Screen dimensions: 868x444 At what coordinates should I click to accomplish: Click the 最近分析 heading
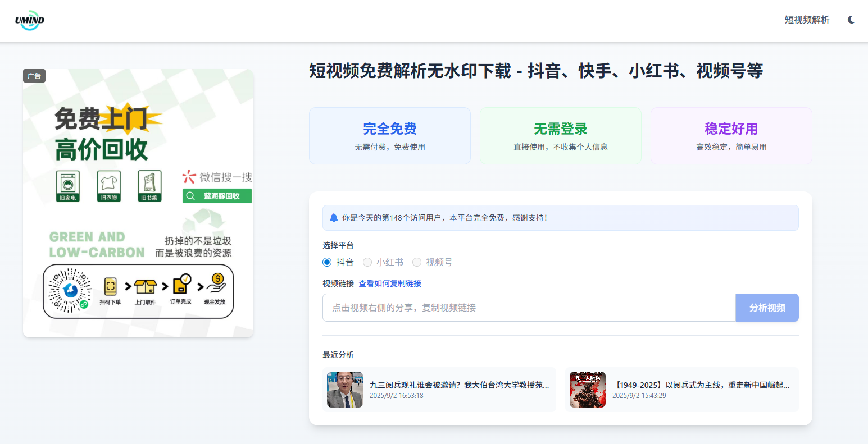pyautogui.click(x=338, y=355)
